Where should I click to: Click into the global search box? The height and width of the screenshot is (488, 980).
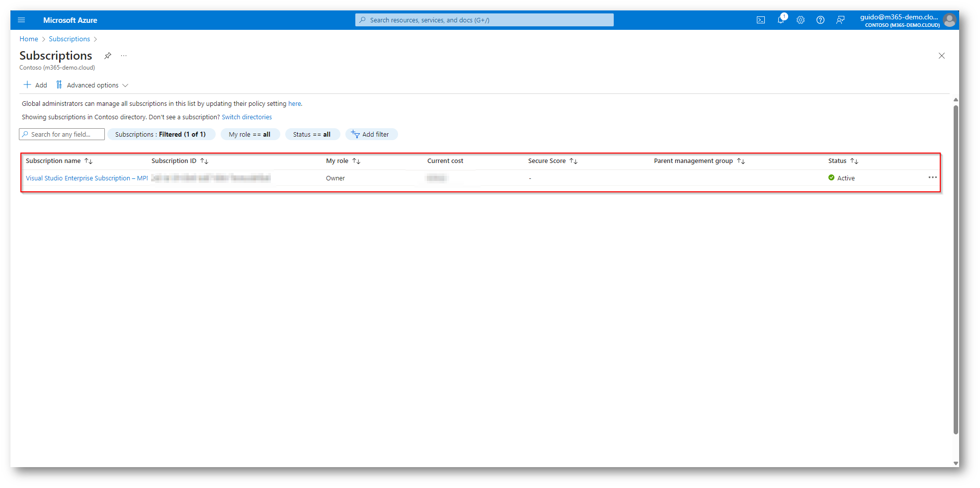pyautogui.click(x=485, y=20)
